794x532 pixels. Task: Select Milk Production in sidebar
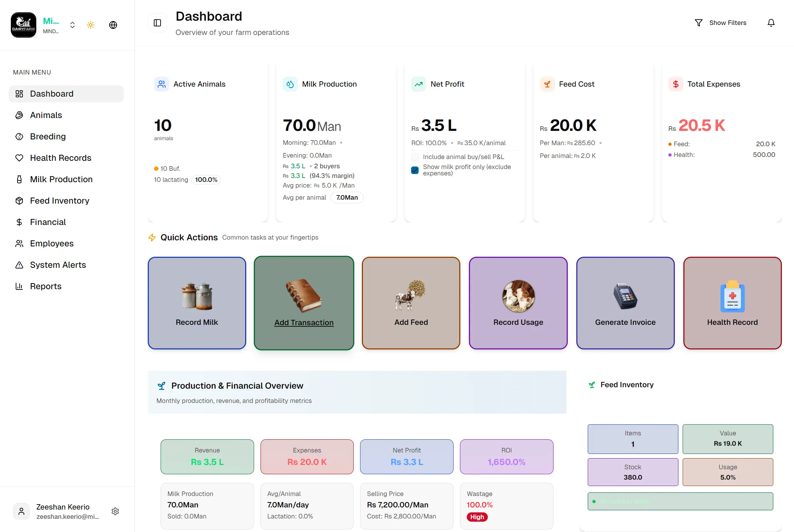click(x=66, y=179)
